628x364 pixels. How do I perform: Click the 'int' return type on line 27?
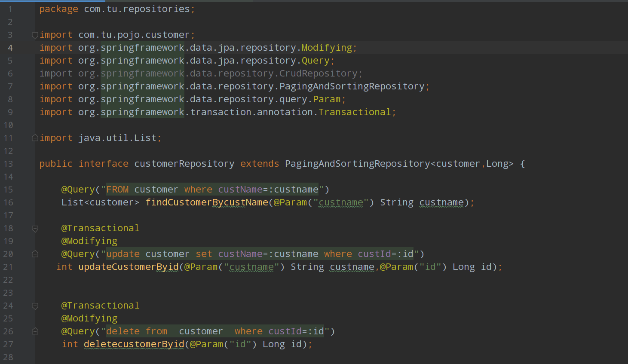pos(70,344)
